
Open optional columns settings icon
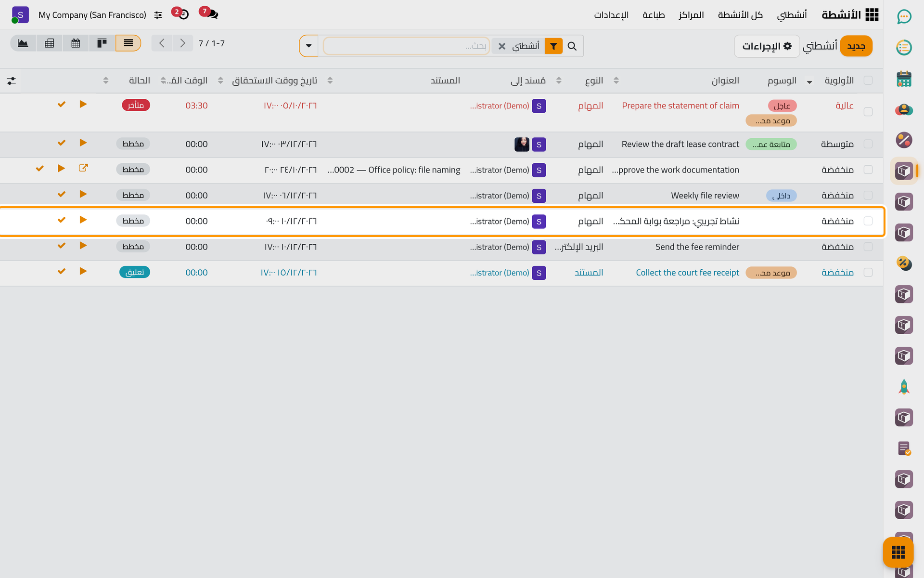click(x=12, y=81)
